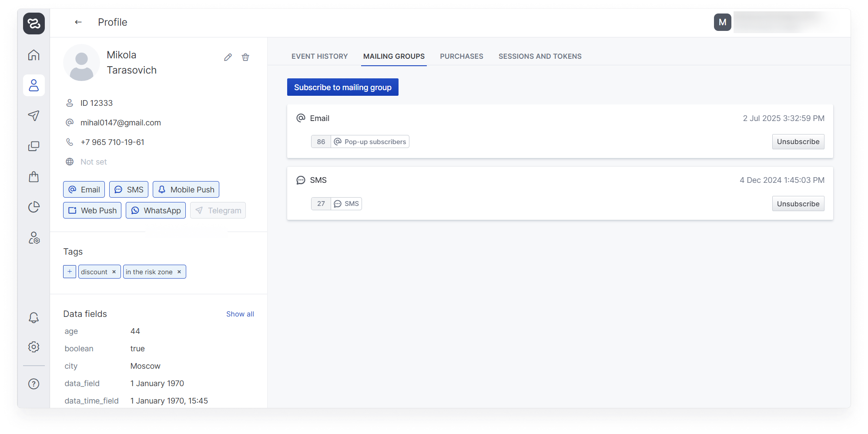Open the paper plane campaigns icon

point(34,115)
